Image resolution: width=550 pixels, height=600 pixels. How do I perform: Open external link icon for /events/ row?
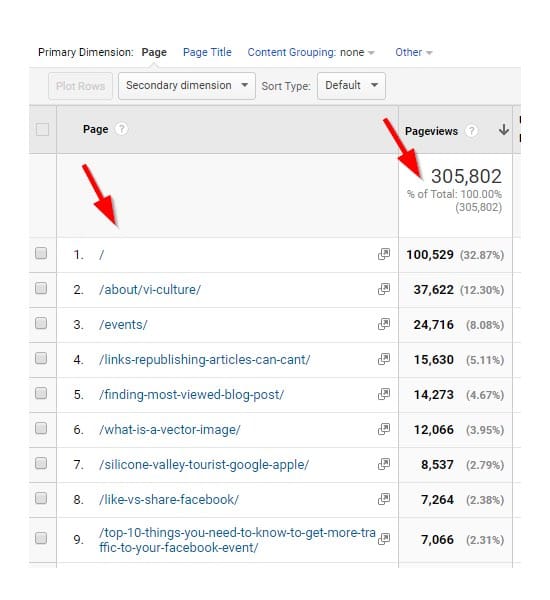tap(384, 324)
